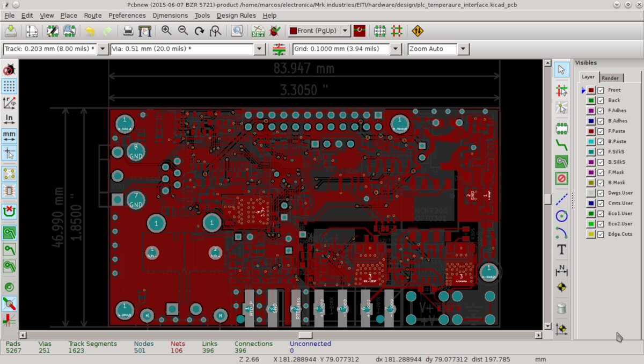Select the Add footprint tool
This screenshot has height=364, width=644.
point(561,128)
